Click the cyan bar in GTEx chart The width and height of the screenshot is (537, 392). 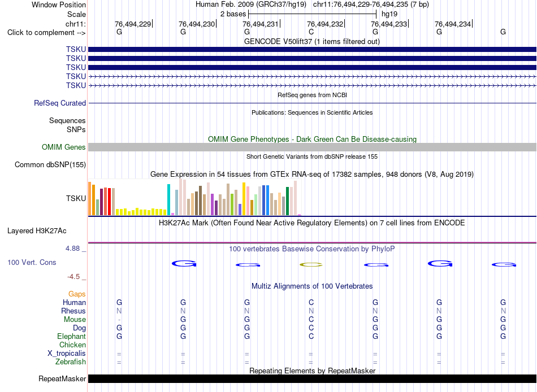coord(168,199)
